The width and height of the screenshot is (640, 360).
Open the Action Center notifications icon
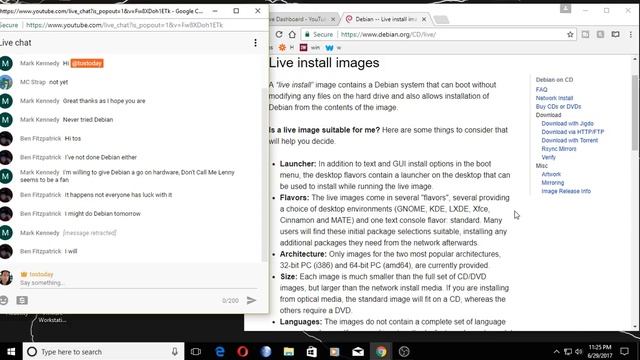coord(624,351)
